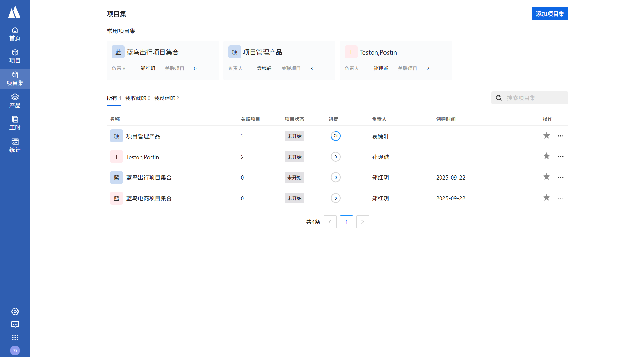Expand more options for 蓝鸟电商项目集合 row
Screen dimensions: 644x357
click(560, 198)
